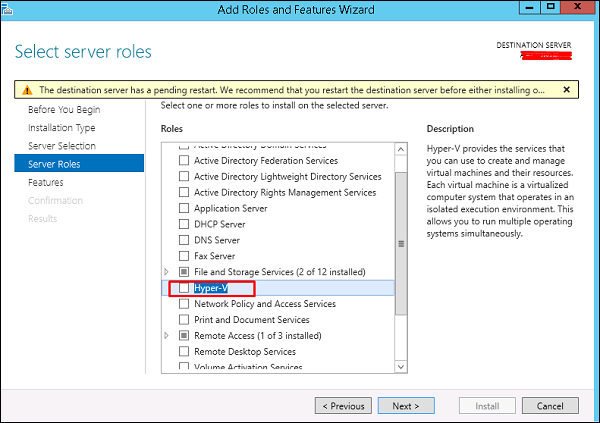
Task: Open the Installation Type step
Action: click(x=62, y=127)
